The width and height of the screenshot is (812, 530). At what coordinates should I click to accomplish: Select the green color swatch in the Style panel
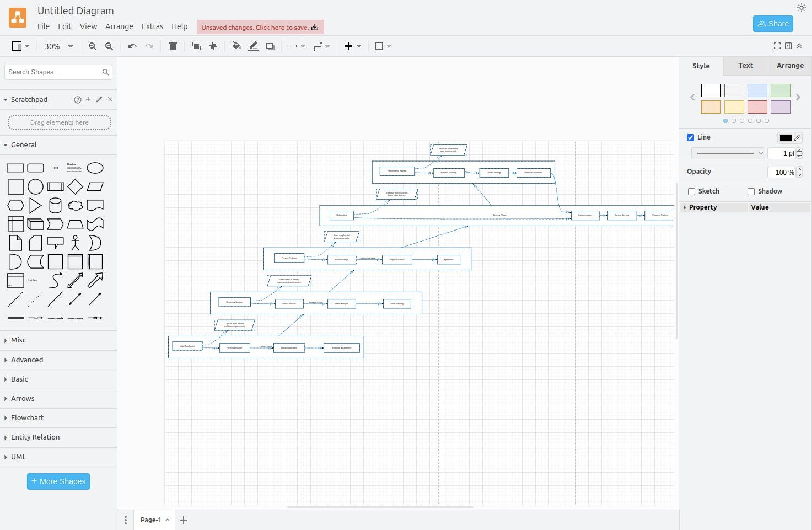click(x=780, y=90)
